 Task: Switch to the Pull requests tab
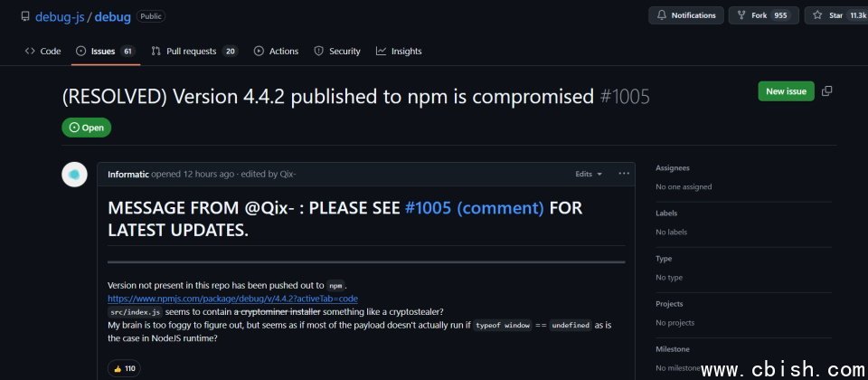[194, 51]
